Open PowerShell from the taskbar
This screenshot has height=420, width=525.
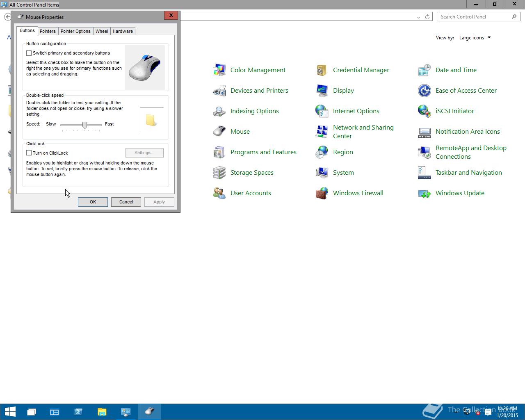[x=78, y=411]
